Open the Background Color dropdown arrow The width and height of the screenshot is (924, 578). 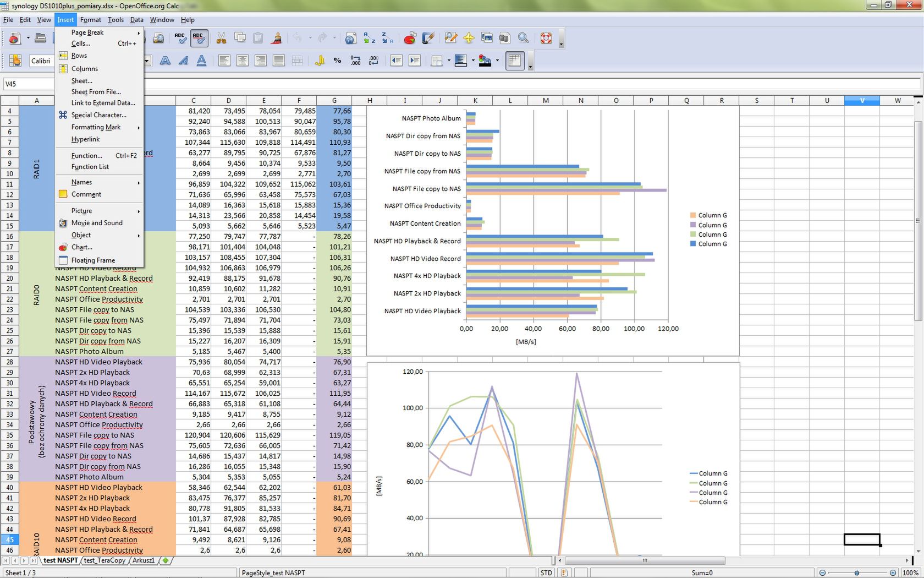click(473, 61)
